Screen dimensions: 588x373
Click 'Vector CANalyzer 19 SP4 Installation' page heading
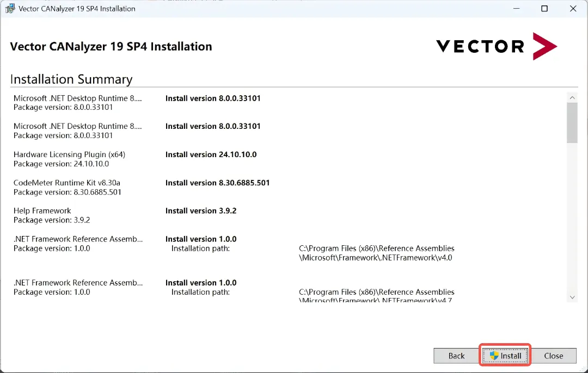(x=111, y=46)
